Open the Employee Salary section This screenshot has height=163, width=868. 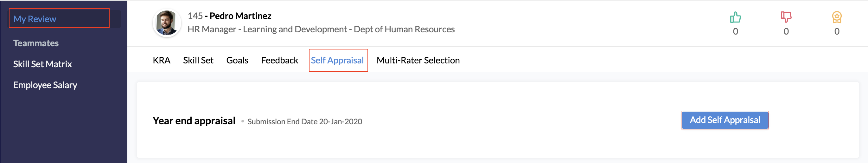(45, 85)
